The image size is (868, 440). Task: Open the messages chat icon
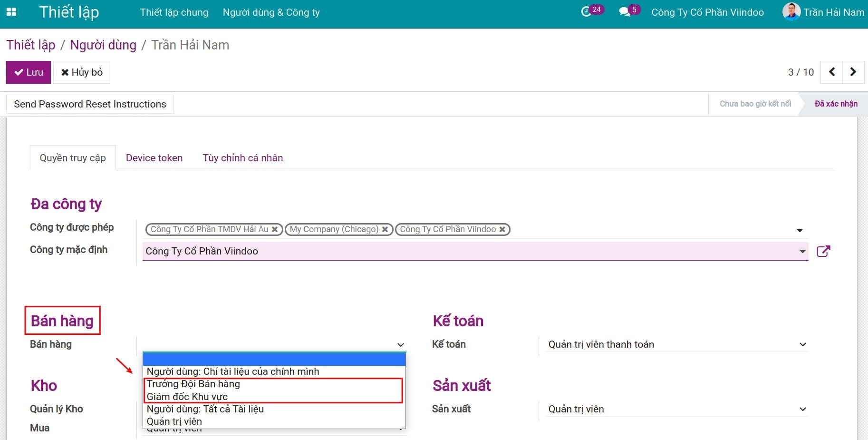coord(625,12)
